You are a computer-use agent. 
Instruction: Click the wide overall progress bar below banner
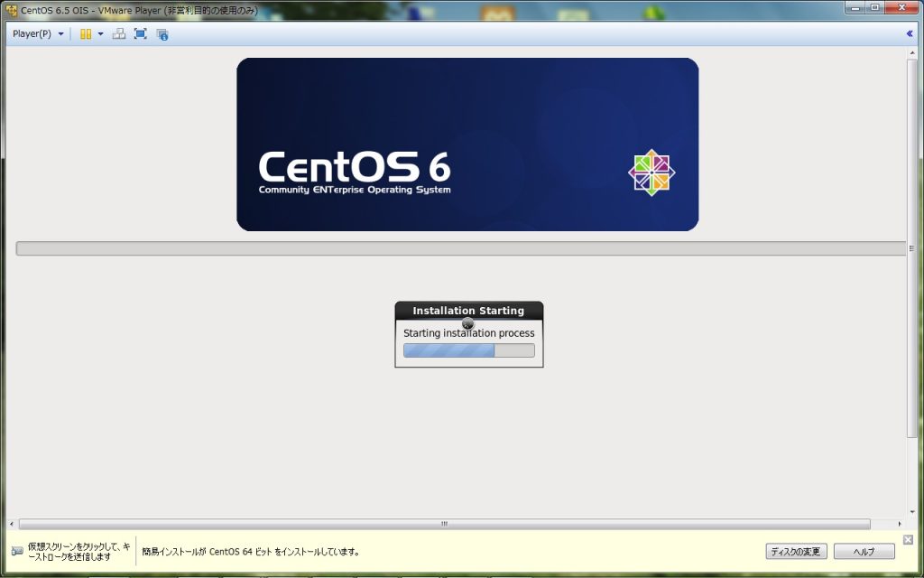click(x=461, y=248)
